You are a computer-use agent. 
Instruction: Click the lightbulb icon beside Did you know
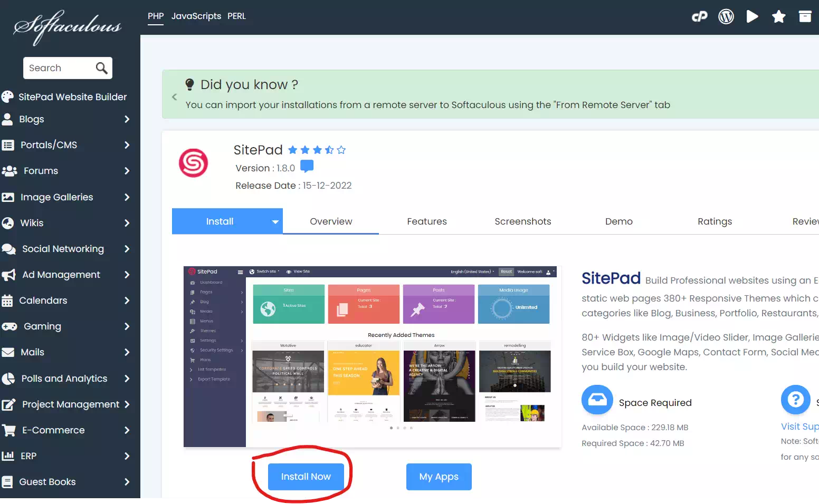190,84
